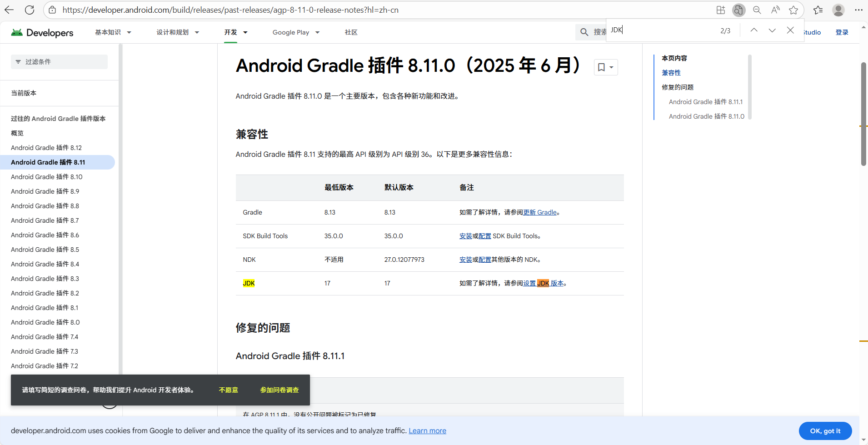Open Android Gradle 插件 8.4 sidebar item
This screenshot has width=868, height=445.
[45, 264]
